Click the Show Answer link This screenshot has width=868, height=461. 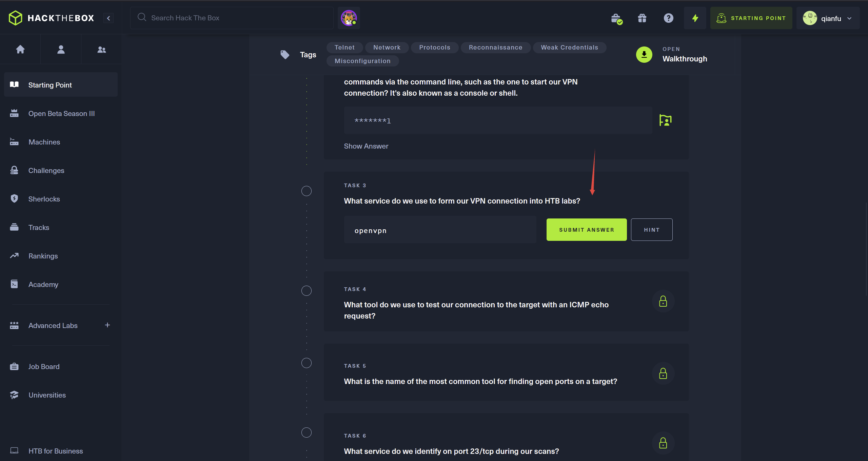click(x=366, y=146)
